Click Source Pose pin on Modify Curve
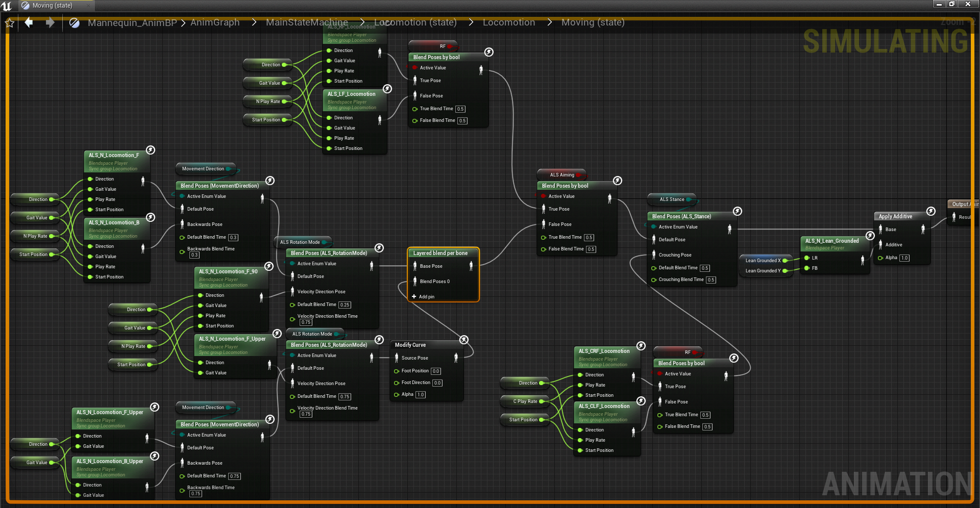 tap(397, 358)
